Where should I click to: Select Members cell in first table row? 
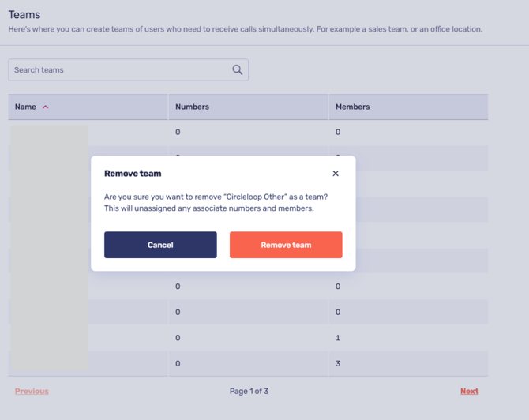(338, 132)
